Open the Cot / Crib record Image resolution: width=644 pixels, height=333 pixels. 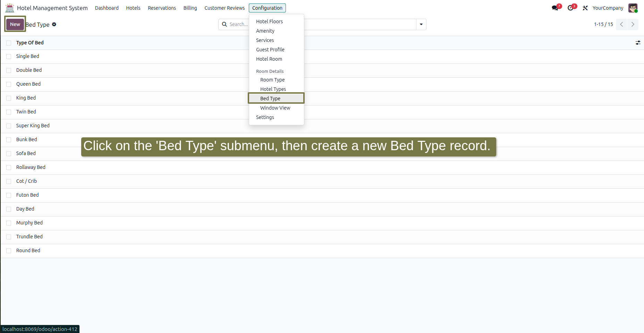(26, 181)
